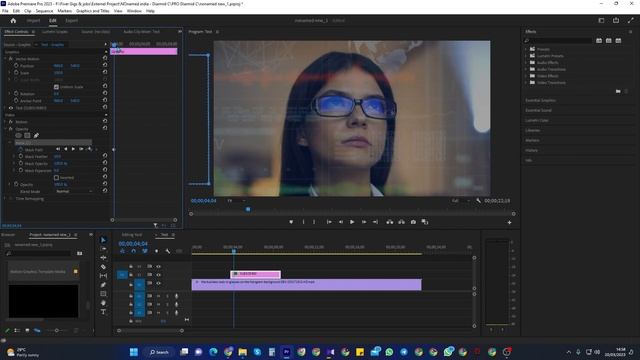Switch to Audio Clip Mixer tab
The width and height of the screenshot is (640, 360).
142,31
